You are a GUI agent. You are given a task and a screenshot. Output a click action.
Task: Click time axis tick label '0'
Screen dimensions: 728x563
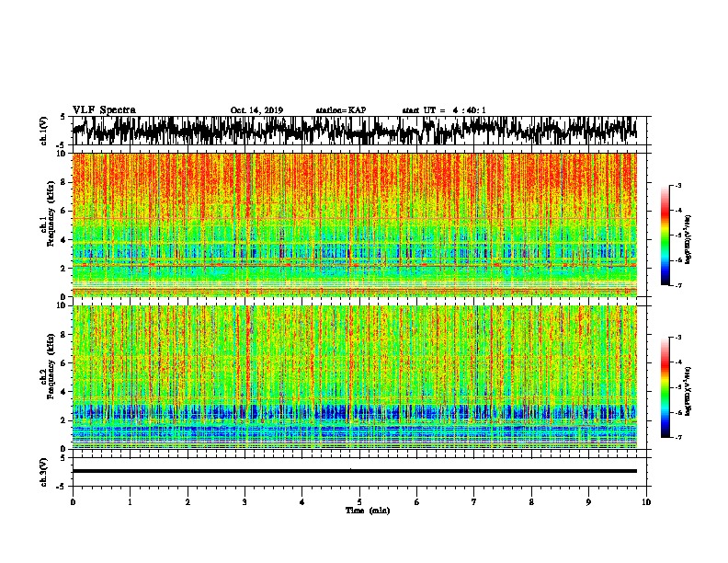(73, 502)
